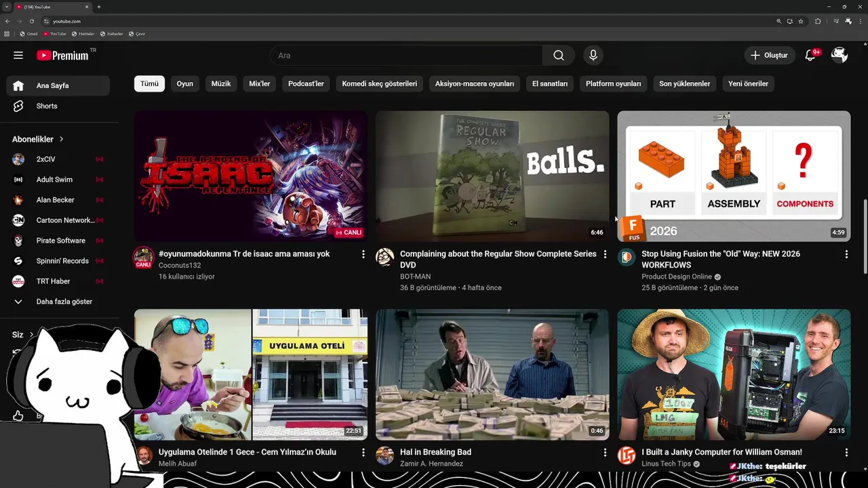The height and width of the screenshot is (488, 868).
Task: Open Coconuts132 channel avatar
Action: pos(143,258)
